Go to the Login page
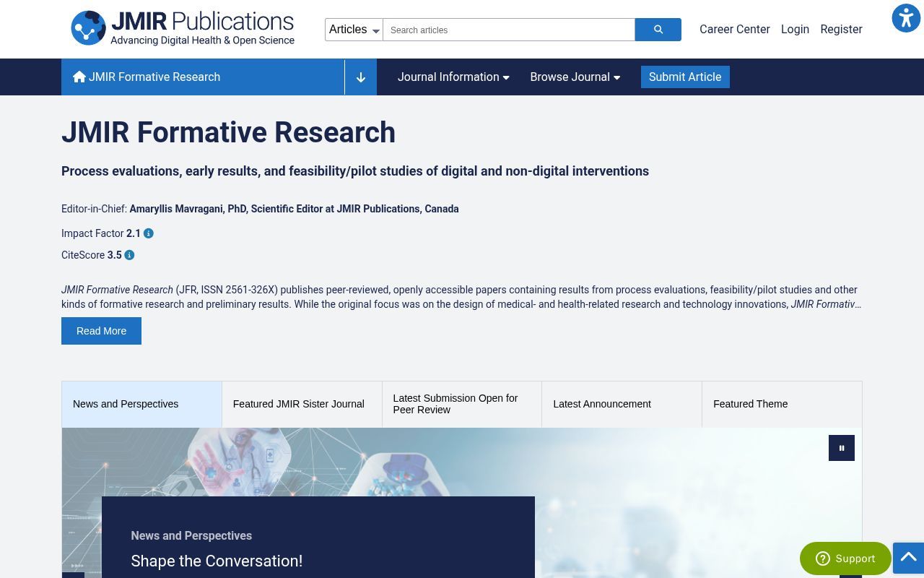Image resolution: width=924 pixels, height=578 pixels. 795,30
